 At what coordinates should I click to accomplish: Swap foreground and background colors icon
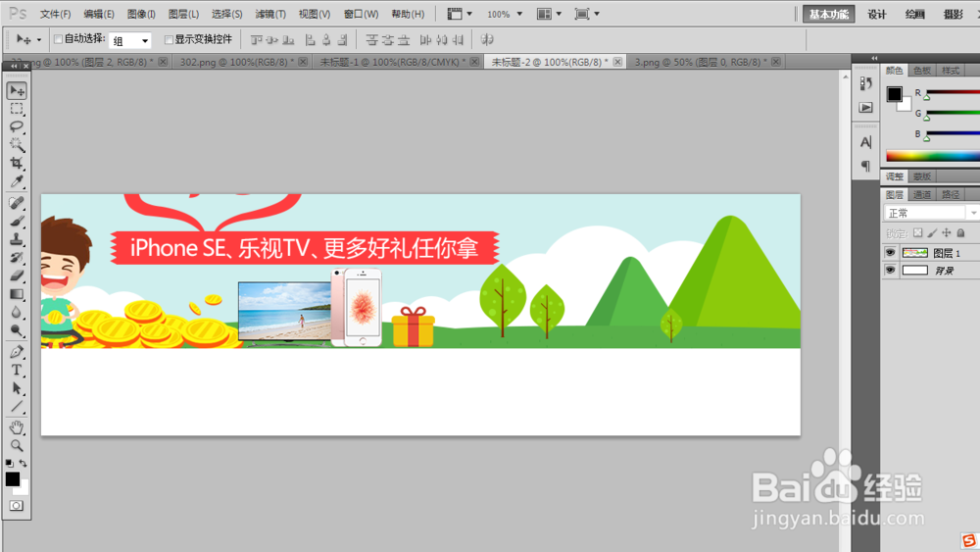click(x=24, y=463)
